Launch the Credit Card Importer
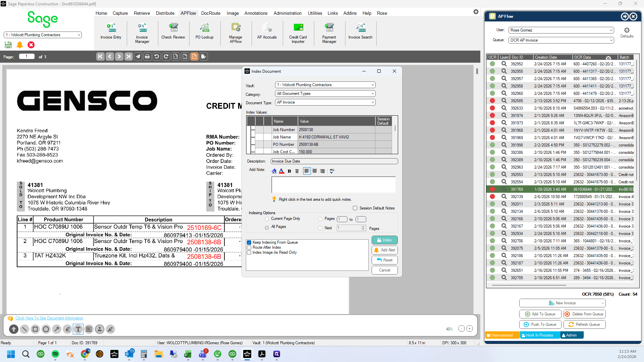 pyautogui.click(x=298, y=33)
